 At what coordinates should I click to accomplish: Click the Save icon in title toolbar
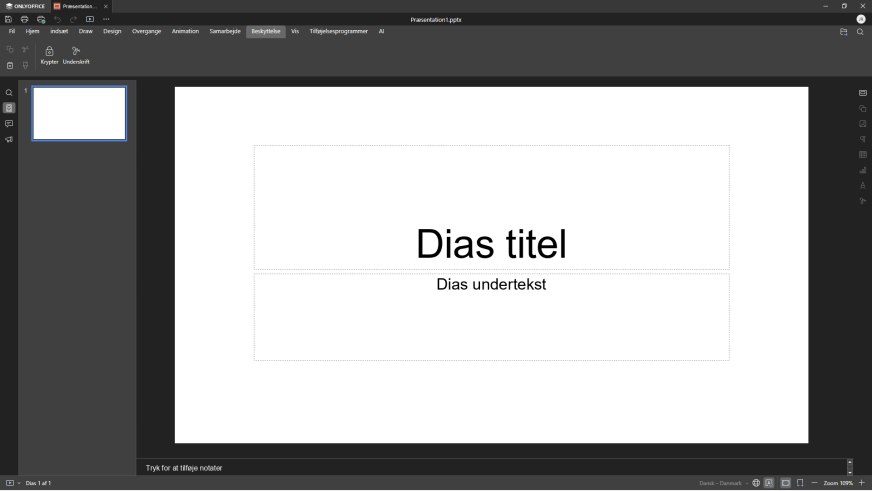[x=9, y=19]
